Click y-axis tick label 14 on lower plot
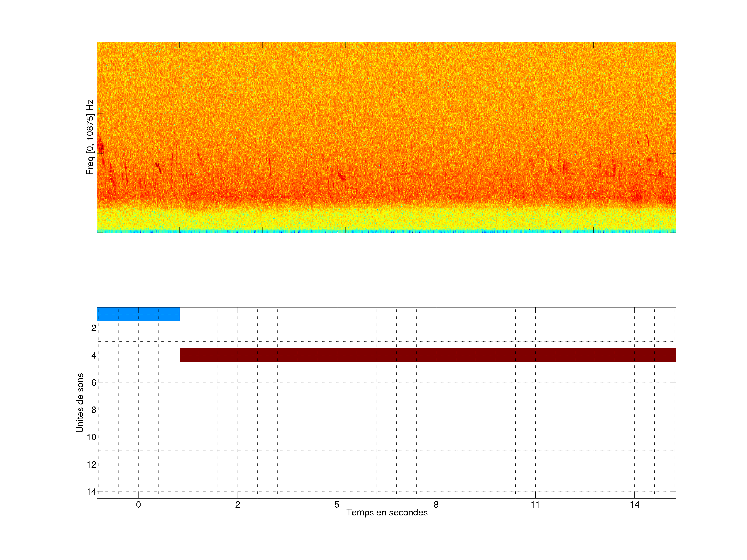 [x=92, y=492]
